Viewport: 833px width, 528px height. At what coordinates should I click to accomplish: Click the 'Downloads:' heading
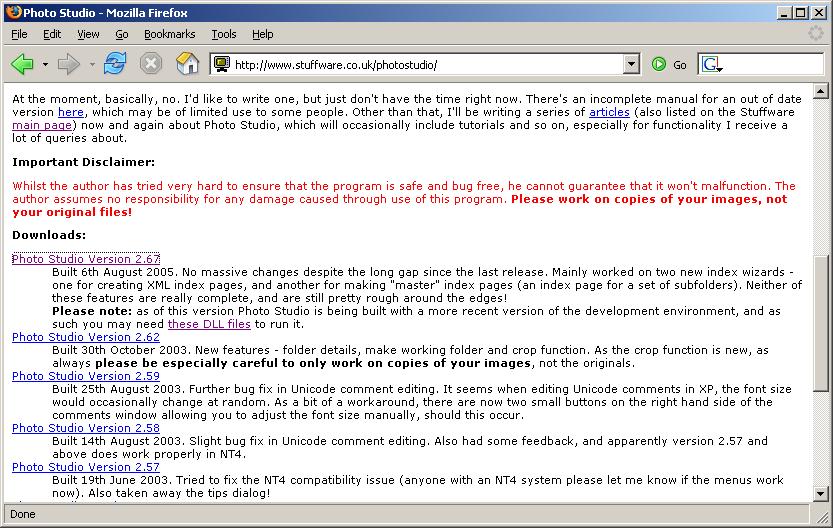tap(49, 235)
